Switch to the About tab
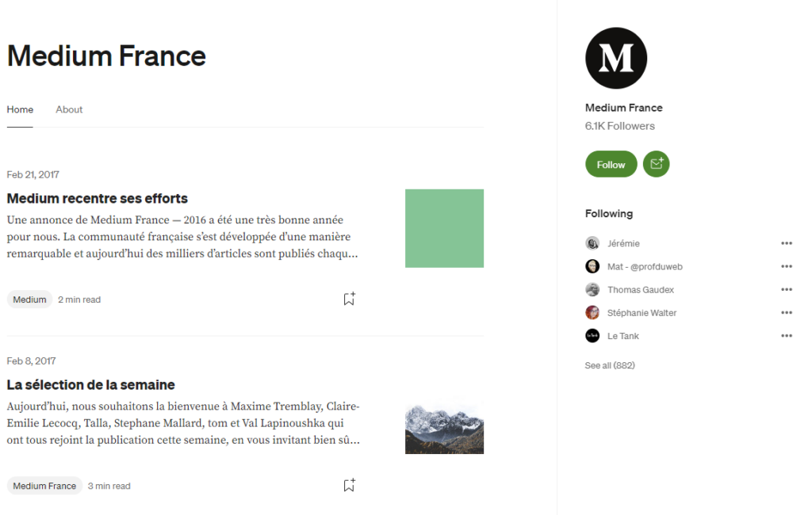Image resolution: width=812 pixels, height=515 pixels. 69,109
